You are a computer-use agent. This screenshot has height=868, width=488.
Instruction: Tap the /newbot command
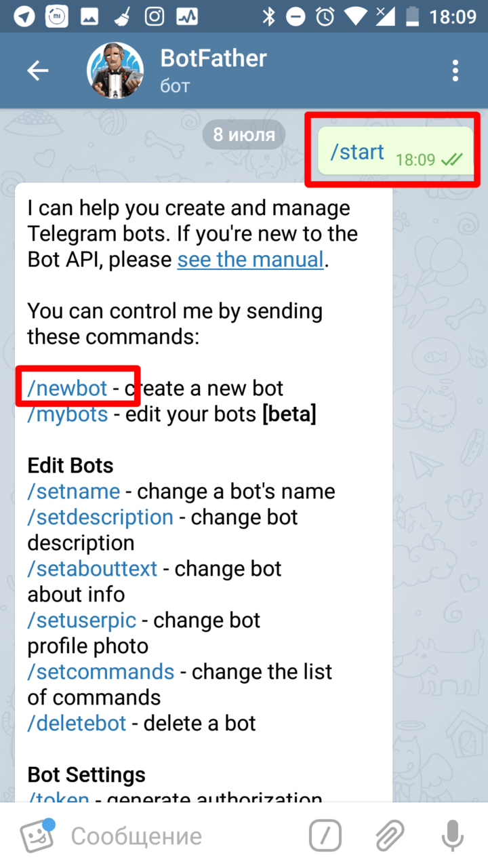pos(67,389)
